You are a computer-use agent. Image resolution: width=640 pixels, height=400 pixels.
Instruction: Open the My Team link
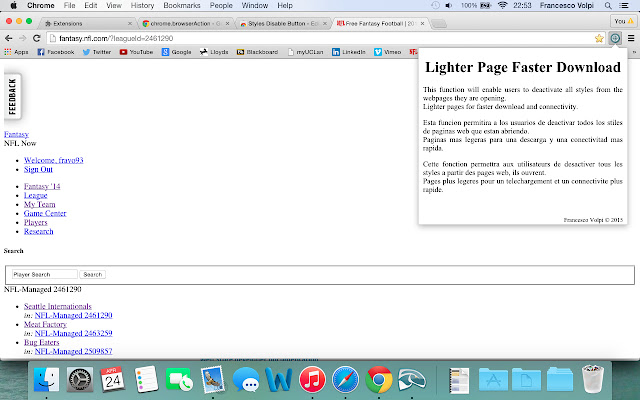40,204
